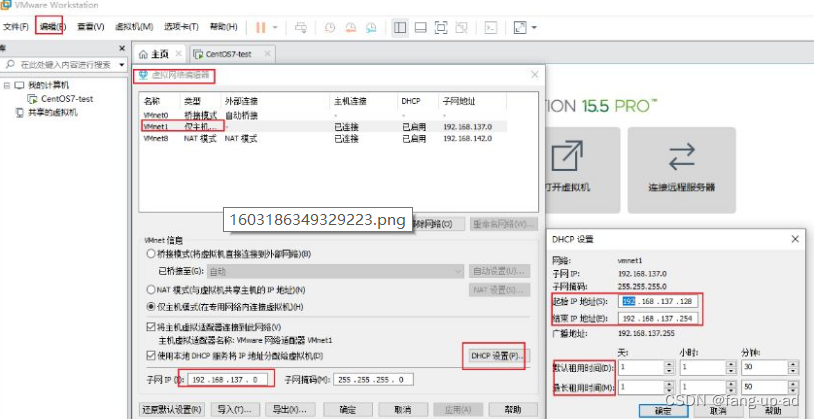
Task: Click the library search input field
Action: (x=64, y=65)
